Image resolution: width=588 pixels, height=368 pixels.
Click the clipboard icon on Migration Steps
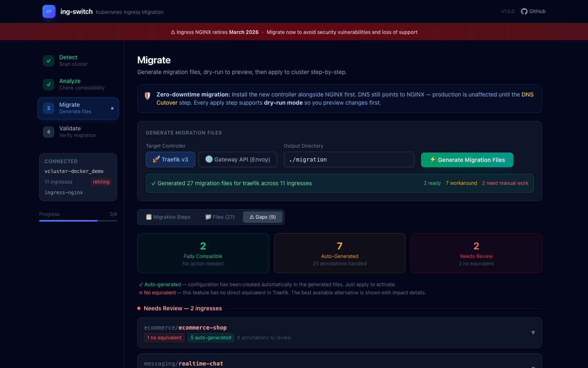[149, 217]
